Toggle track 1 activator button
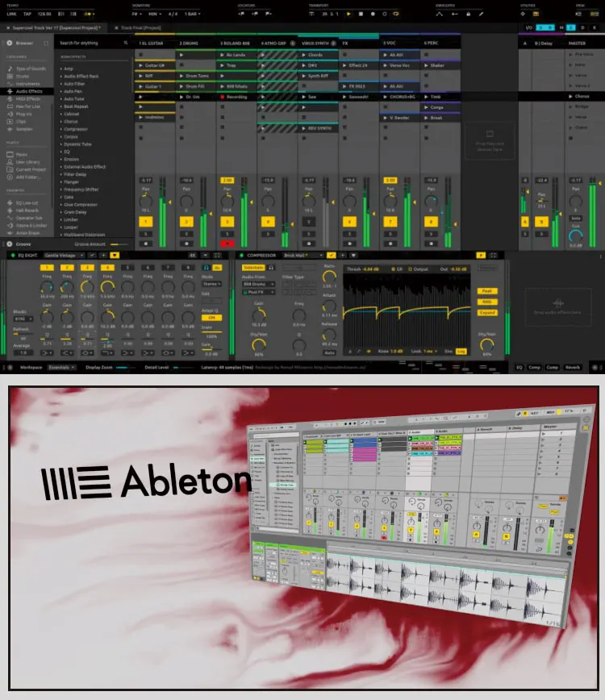This screenshot has height=700, width=605. pyautogui.click(x=146, y=221)
